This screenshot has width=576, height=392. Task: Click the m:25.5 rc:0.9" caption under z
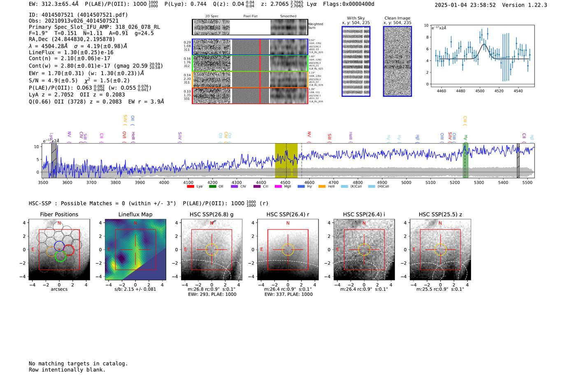(440, 289)
